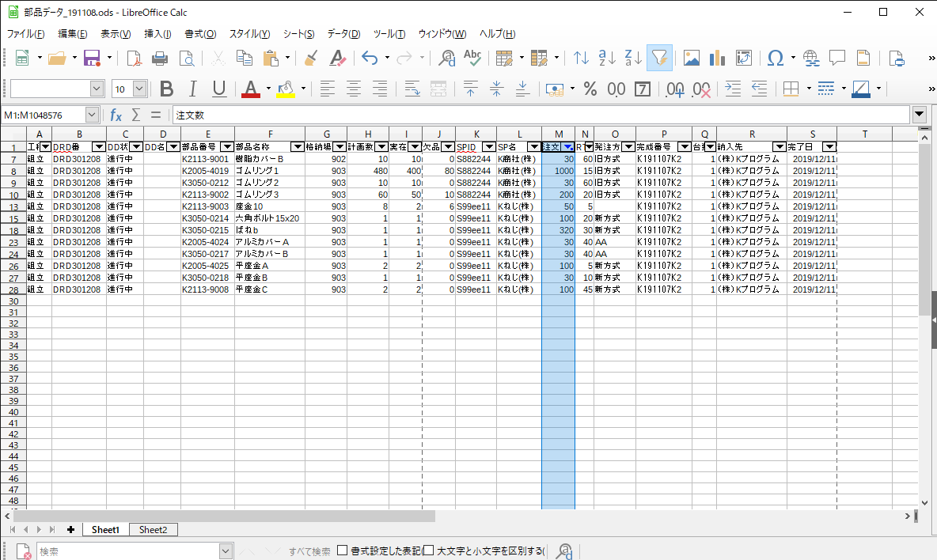Open ツール(T) menu
The width and height of the screenshot is (937, 560).
click(389, 34)
